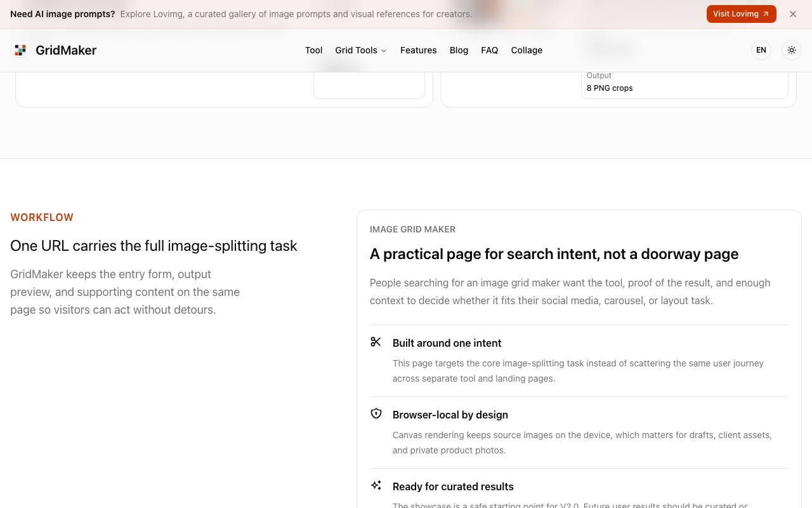The width and height of the screenshot is (812, 508).
Task: Click heading "One URL carries the full image-splitting task"
Action: (x=154, y=246)
